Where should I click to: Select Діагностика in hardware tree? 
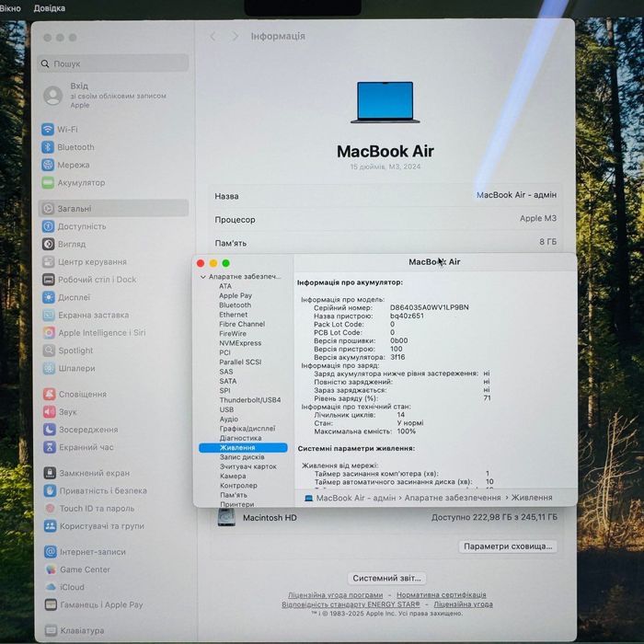pos(240,438)
